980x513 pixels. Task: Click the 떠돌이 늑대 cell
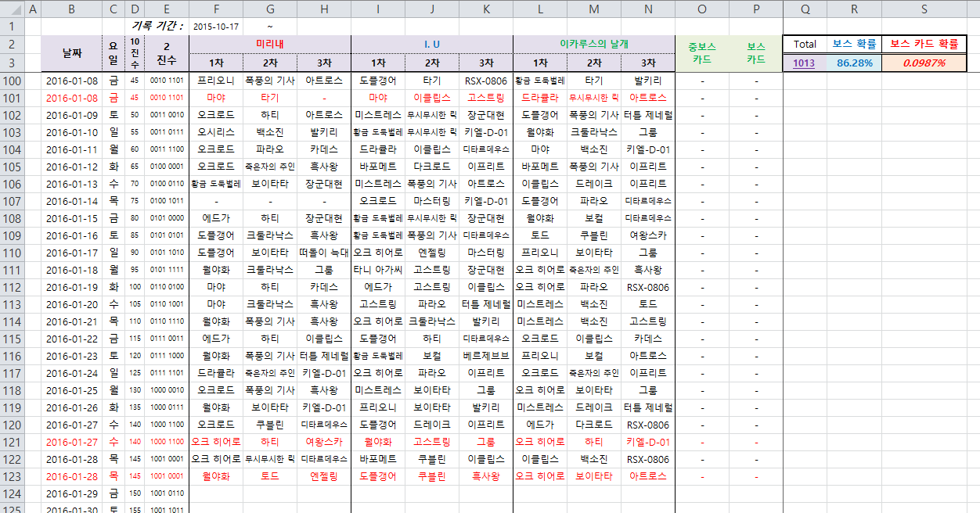[x=323, y=253]
